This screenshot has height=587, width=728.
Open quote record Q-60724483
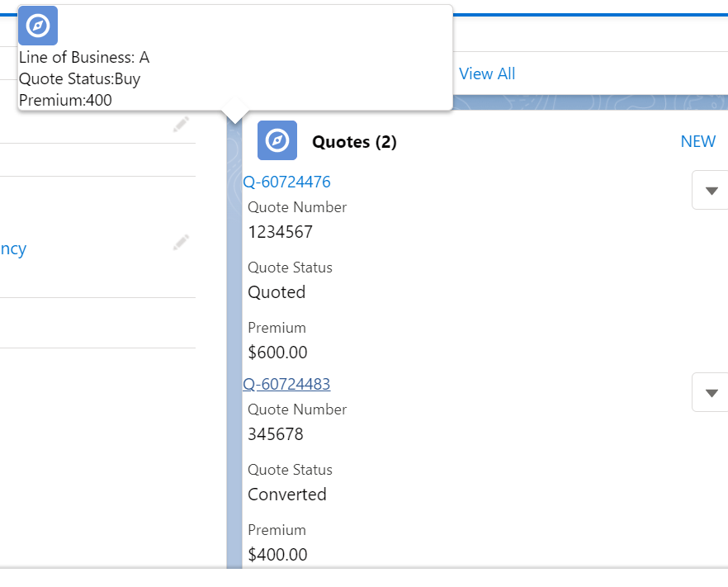pyautogui.click(x=286, y=384)
